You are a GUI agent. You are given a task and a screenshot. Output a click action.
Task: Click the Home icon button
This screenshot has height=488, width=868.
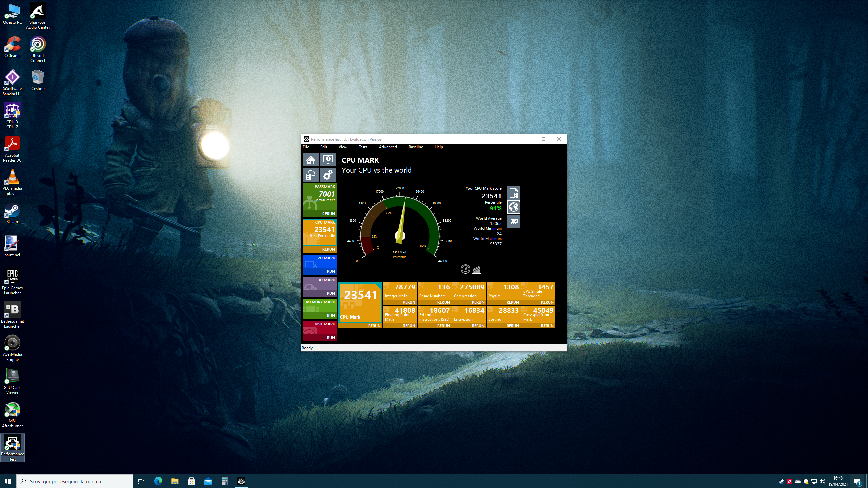click(x=311, y=160)
